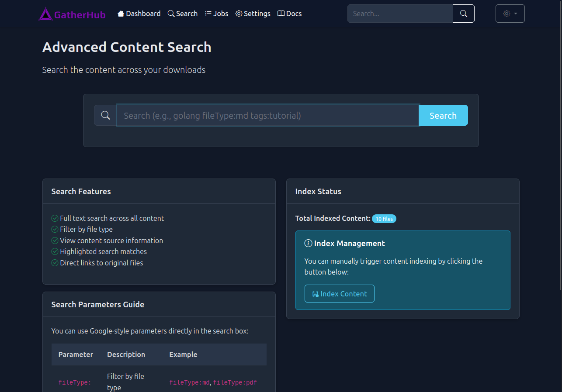Viewport: 562px width, 392px height.
Task: Click the info icon in the Index Management header
Action: (309, 243)
